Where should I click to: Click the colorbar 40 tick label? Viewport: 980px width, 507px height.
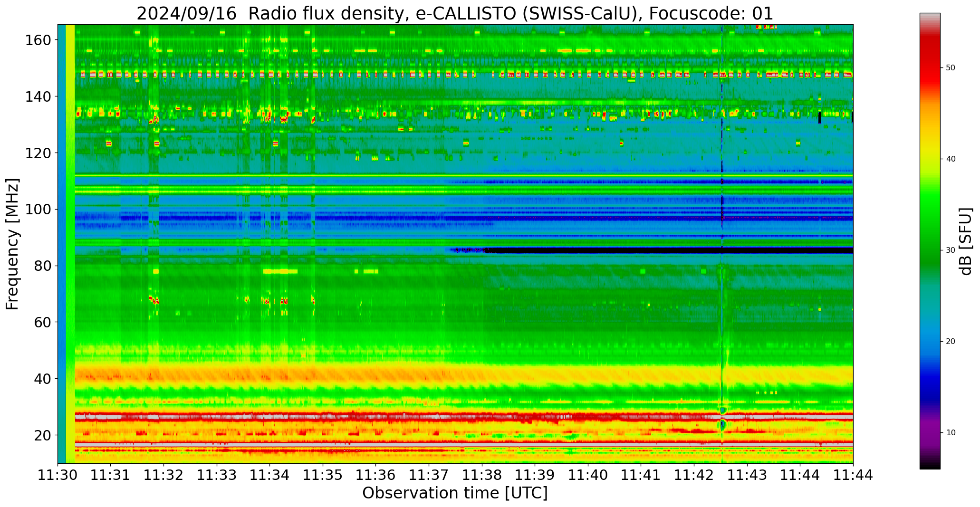[951, 159]
